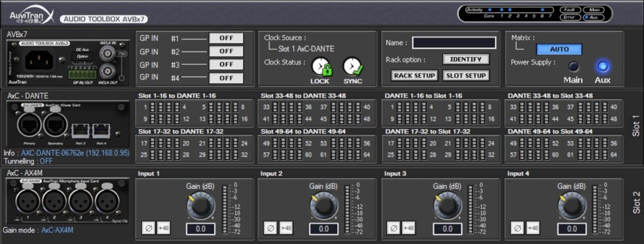Image resolution: width=644 pixels, height=244 pixels.
Task: Click the clock LOCK status icon
Action: (x=321, y=68)
